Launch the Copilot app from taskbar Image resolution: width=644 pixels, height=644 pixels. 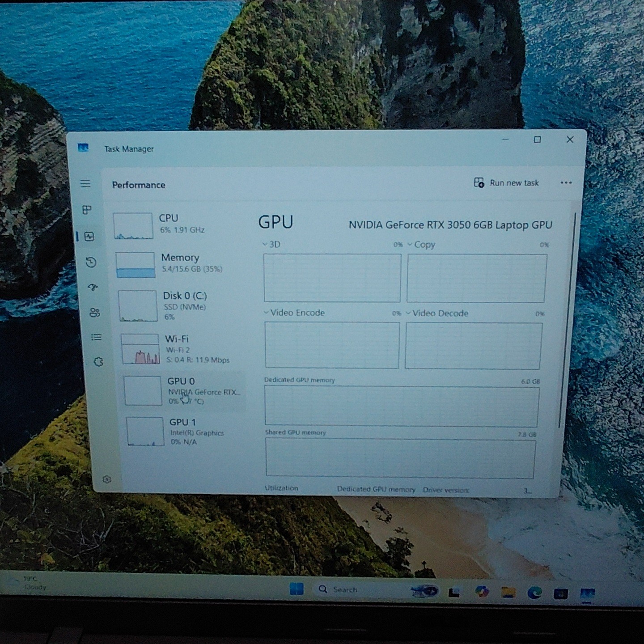click(482, 592)
